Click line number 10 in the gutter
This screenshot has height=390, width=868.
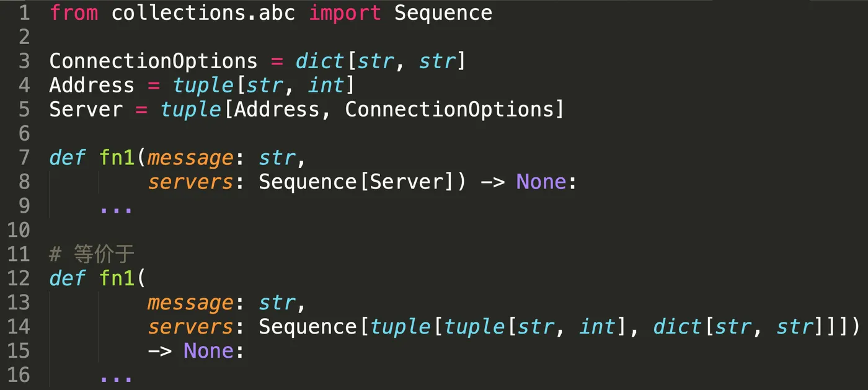click(19, 231)
